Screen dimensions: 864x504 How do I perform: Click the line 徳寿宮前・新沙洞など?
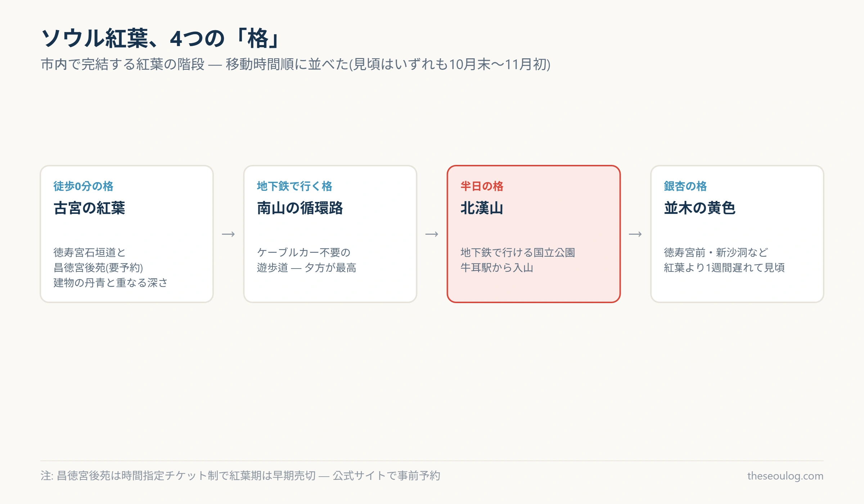tap(716, 252)
